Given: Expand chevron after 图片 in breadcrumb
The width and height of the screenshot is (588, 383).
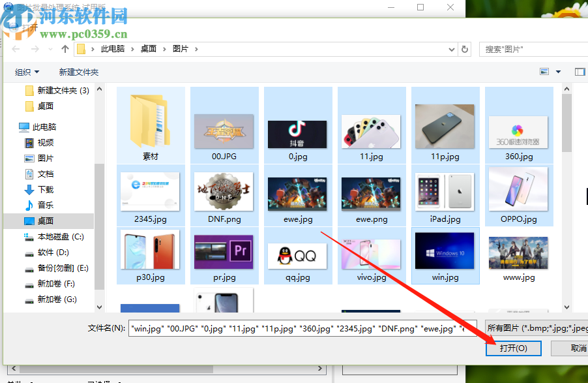Looking at the screenshot, I should point(196,49).
